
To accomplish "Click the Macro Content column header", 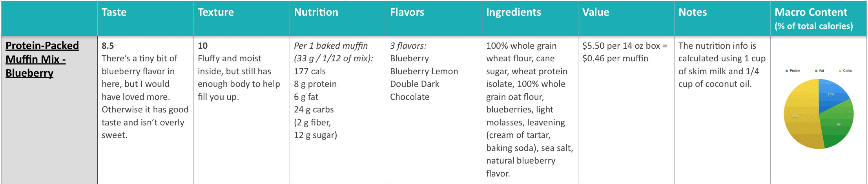I will 813,19.
